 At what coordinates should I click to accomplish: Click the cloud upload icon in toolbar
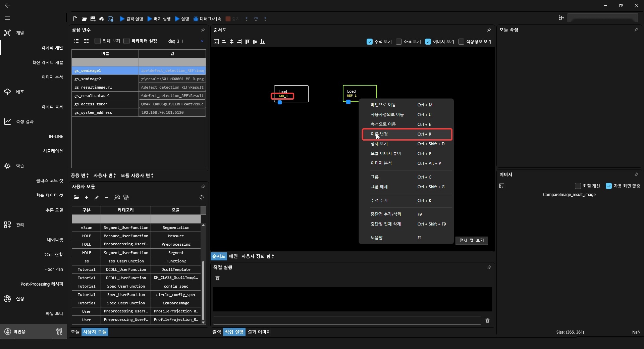click(x=102, y=19)
